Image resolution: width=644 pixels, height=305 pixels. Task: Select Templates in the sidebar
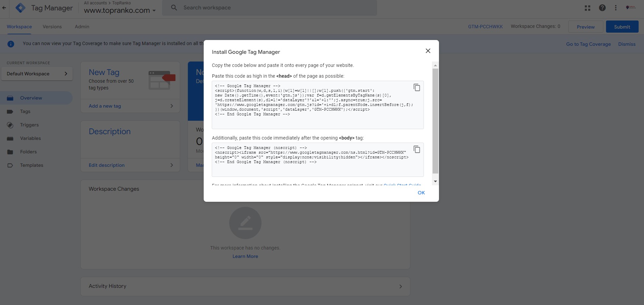[x=36, y=165]
